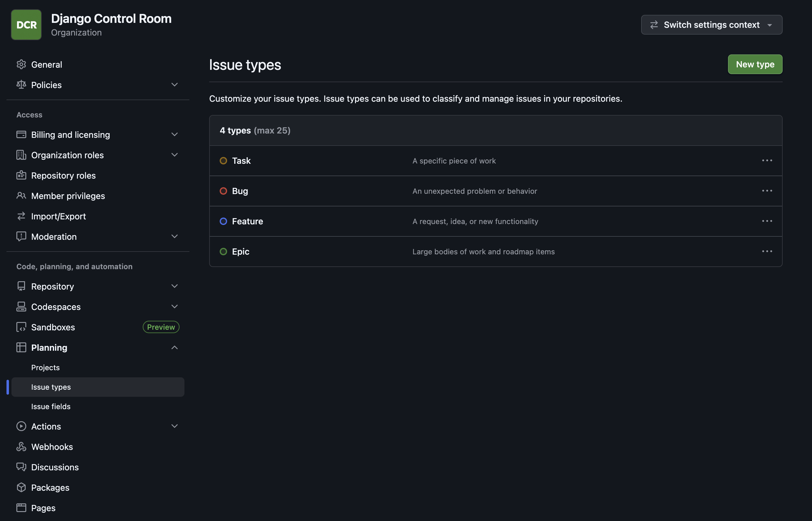
Task: Click the green Epic type color circle
Action: (x=223, y=252)
